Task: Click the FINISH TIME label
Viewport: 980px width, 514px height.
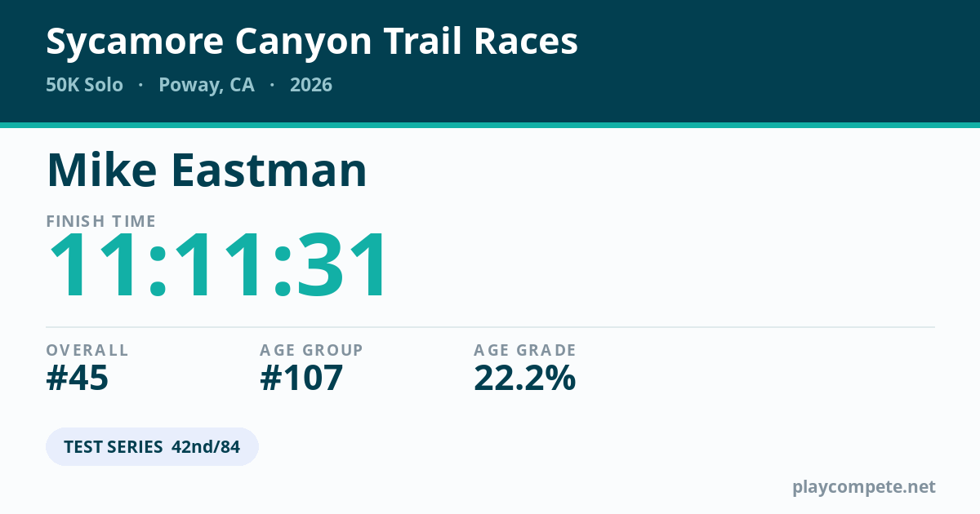Action: [x=101, y=221]
